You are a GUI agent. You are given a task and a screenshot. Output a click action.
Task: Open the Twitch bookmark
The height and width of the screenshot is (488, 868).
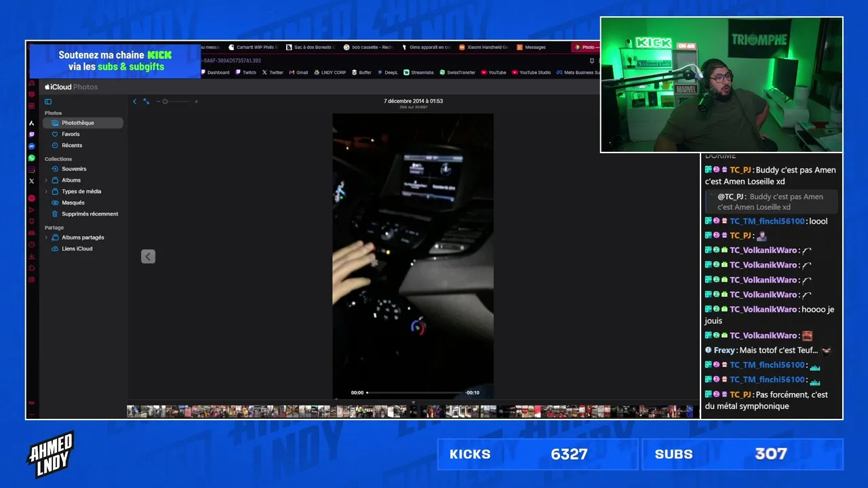tap(245, 73)
